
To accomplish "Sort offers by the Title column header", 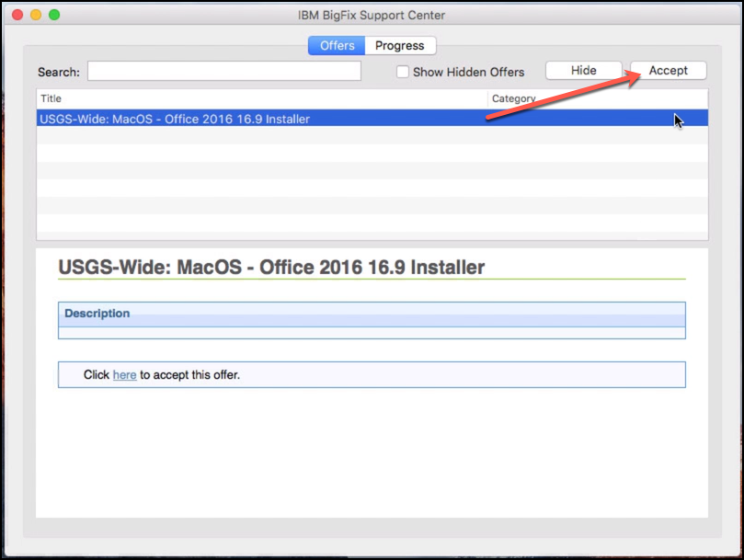I will [262, 98].
